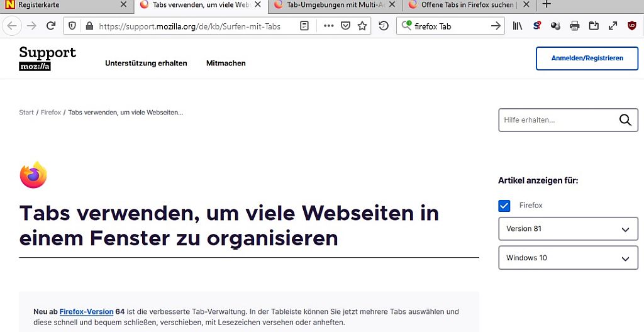Open page actions three-dot menu
The image size is (644, 332).
[x=328, y=26]
